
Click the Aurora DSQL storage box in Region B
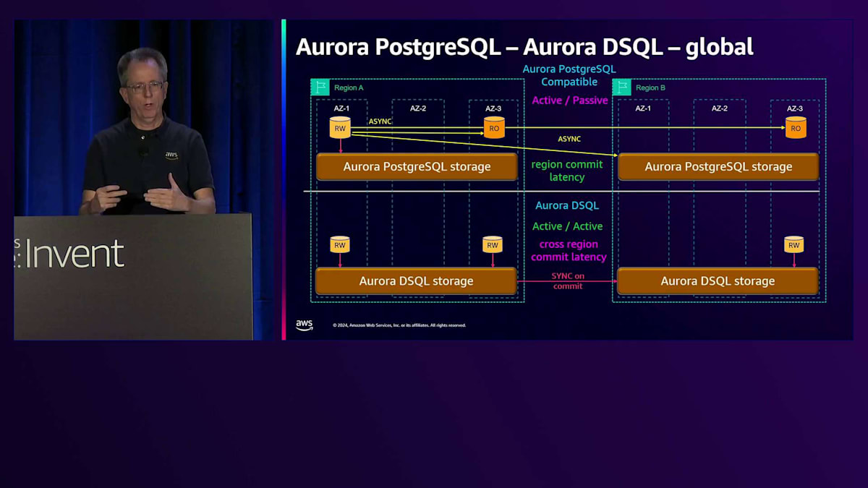click(718, 281)
